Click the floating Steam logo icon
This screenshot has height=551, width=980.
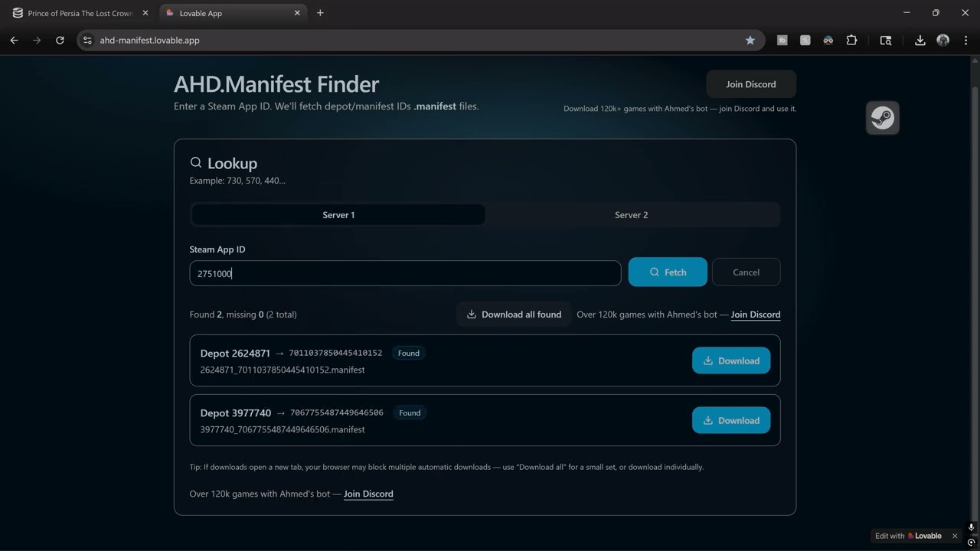point(883,118)
